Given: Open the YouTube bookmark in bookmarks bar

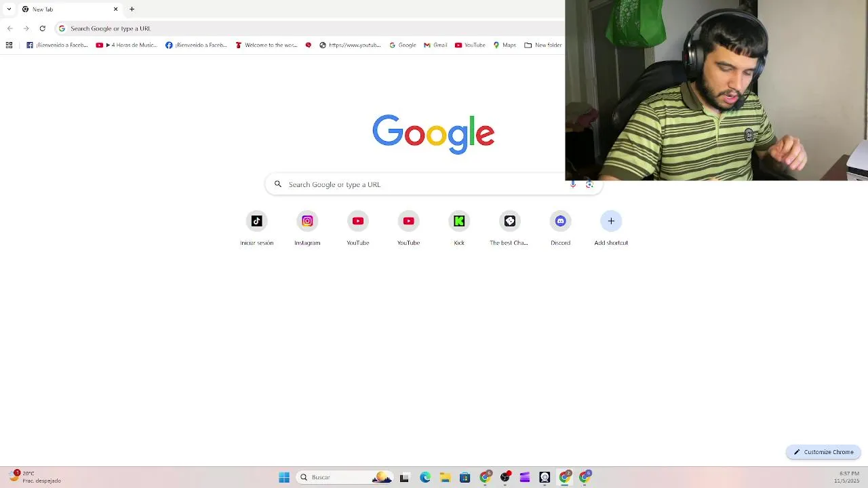Looking at the screenshot, I should (470, 45).
